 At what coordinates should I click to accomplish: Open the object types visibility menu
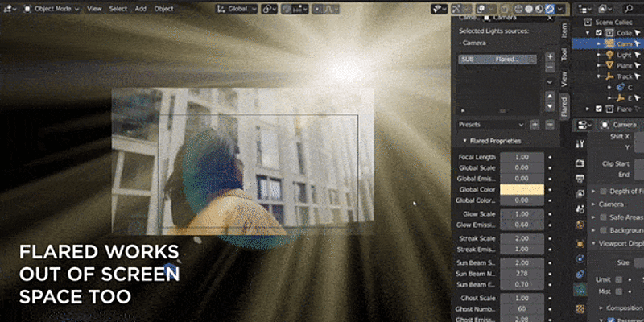(x=439, y=9)
